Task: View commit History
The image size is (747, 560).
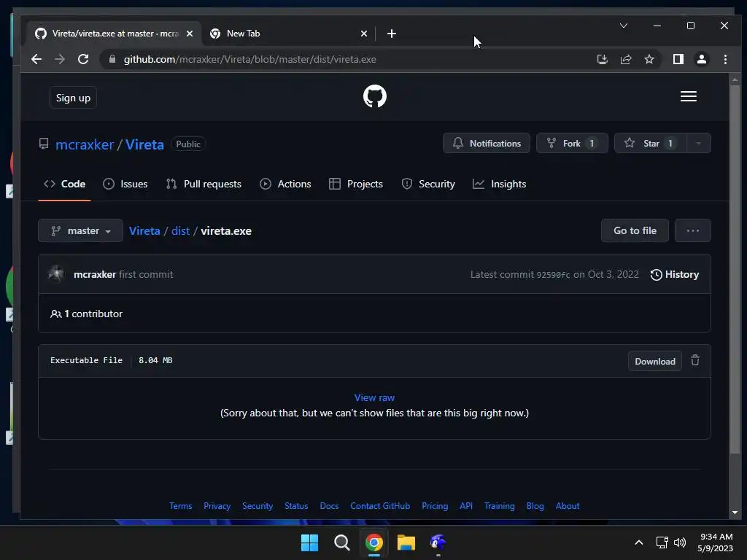Action: [x=675, y=274]
